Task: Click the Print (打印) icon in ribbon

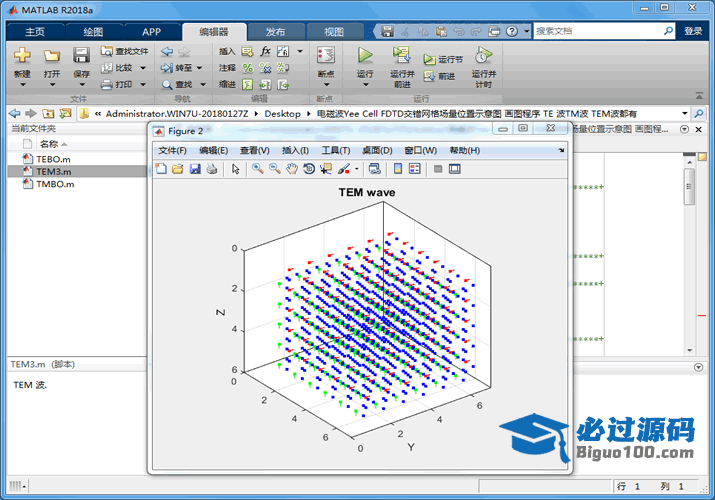Action: 106,85
